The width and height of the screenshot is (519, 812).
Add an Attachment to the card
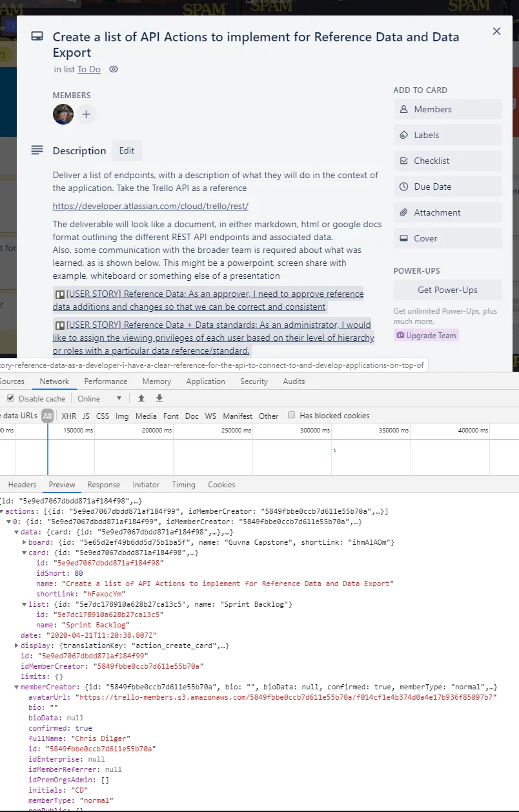click(x=447, y=212)
